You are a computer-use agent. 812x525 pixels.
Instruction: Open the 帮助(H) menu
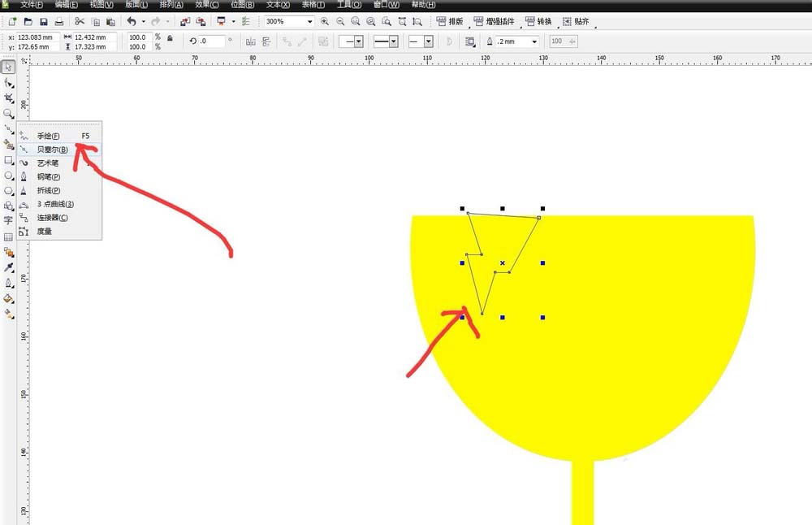[424, 5]
